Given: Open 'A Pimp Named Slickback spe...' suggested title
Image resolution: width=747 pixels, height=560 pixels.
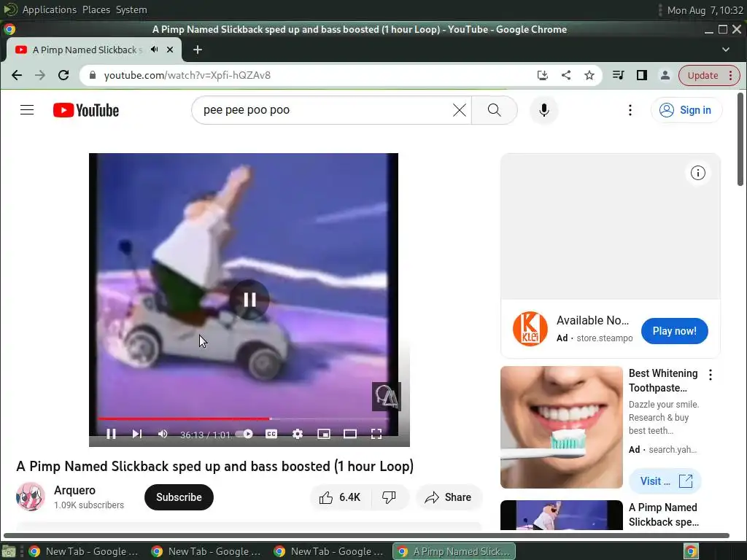Looking at the screenshot, I should click(664, 515).
